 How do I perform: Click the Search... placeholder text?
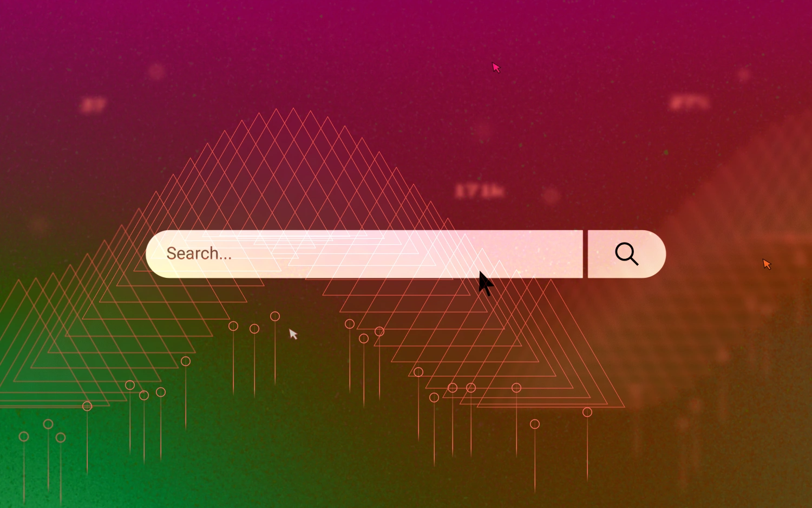click(199, 253)
